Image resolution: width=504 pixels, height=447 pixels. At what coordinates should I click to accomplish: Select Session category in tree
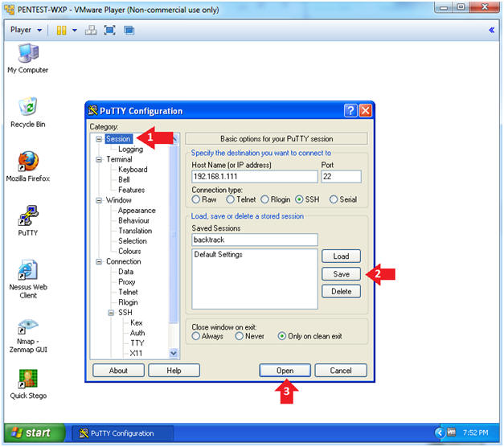118,139
